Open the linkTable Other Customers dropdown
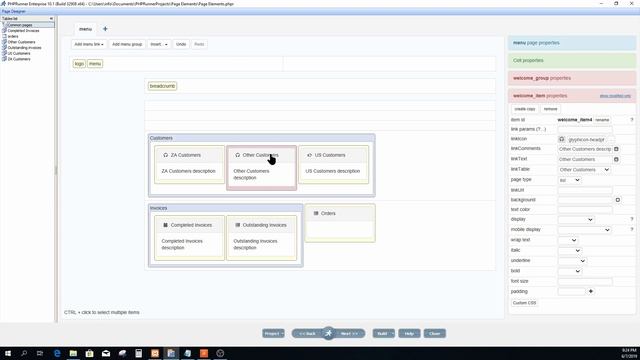640x360 pixels. pyautogui.click(x=584, y=170)
